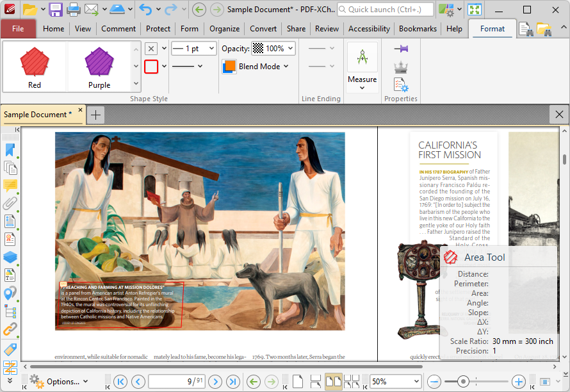
Task: Open the Find document search icon
Action: (526, 29)
